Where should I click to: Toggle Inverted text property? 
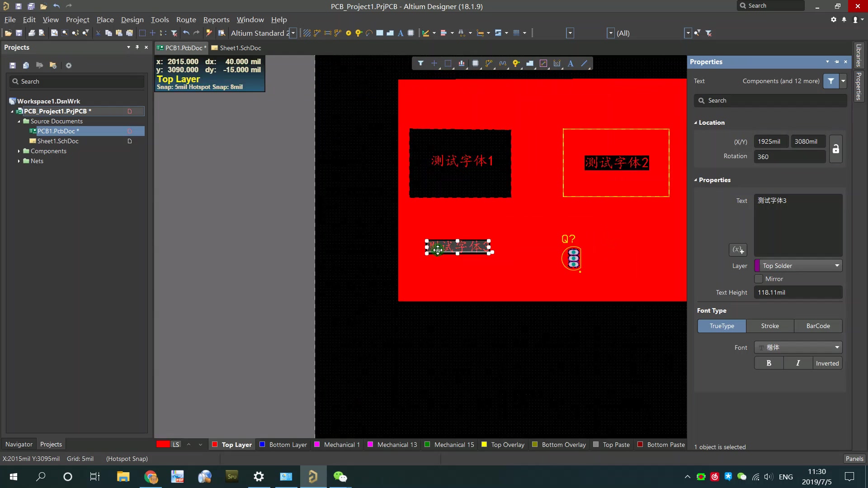(827, 363)
